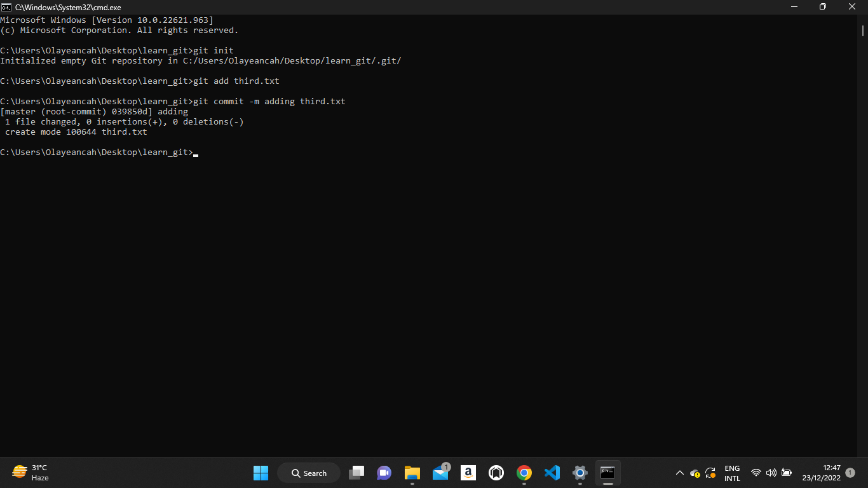This screenshot has height=488, width=868.
Task: Click the volume speaker tray icon
Action: tap(771, 473)
